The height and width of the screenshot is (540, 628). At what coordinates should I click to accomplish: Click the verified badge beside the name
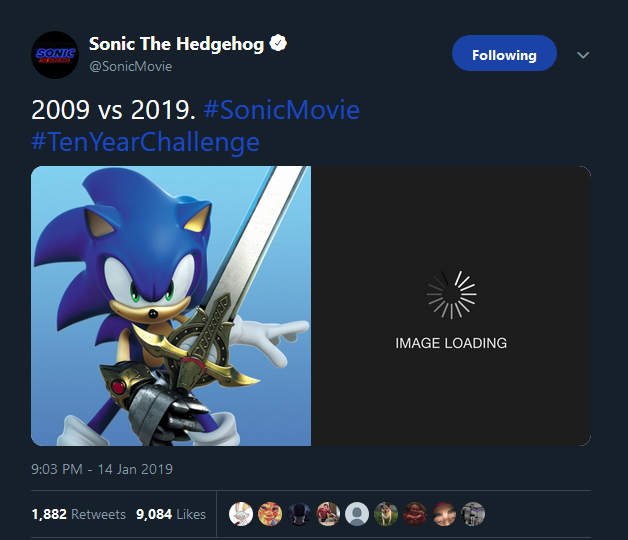click(x=280, y=44)
